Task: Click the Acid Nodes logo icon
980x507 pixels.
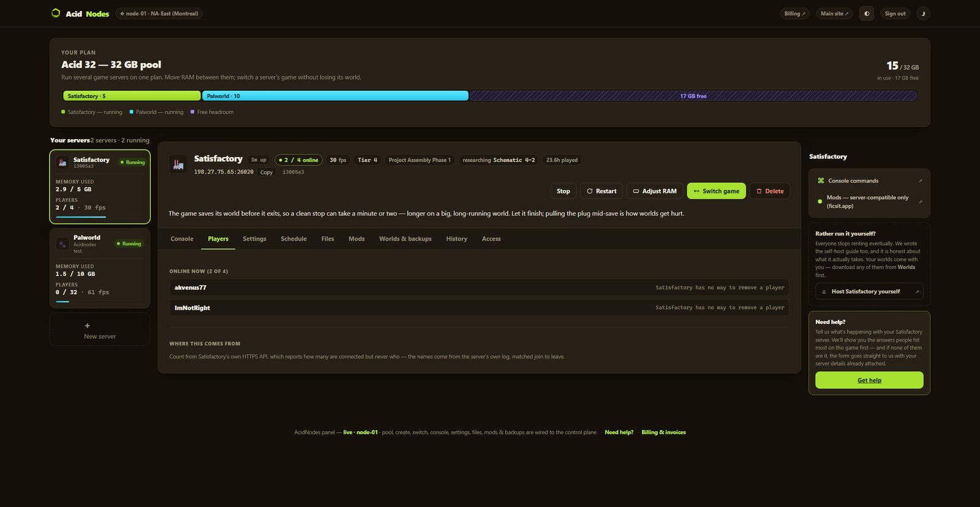Action: point(56,13)
